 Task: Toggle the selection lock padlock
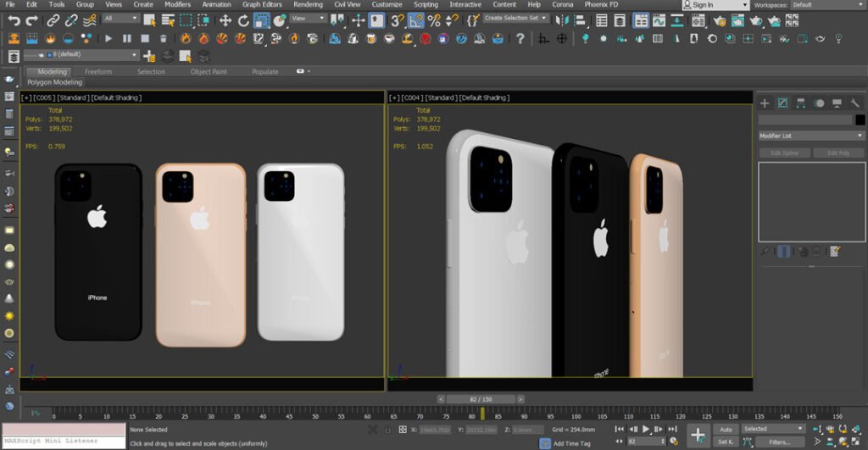388,430
